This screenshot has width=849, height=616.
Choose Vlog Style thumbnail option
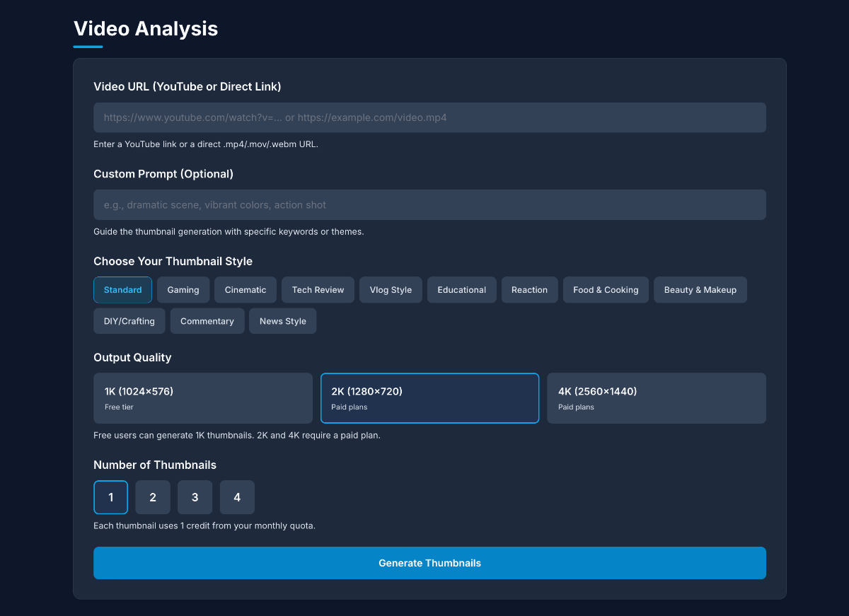tap(391, 290)
